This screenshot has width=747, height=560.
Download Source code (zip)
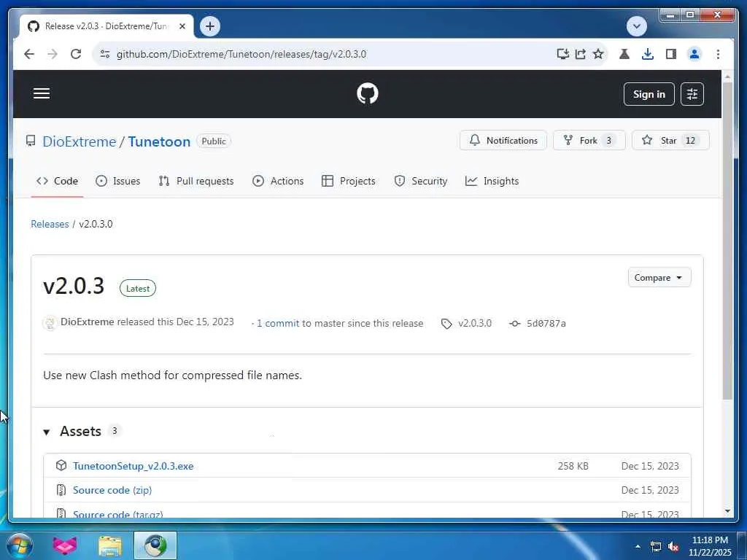112,490
